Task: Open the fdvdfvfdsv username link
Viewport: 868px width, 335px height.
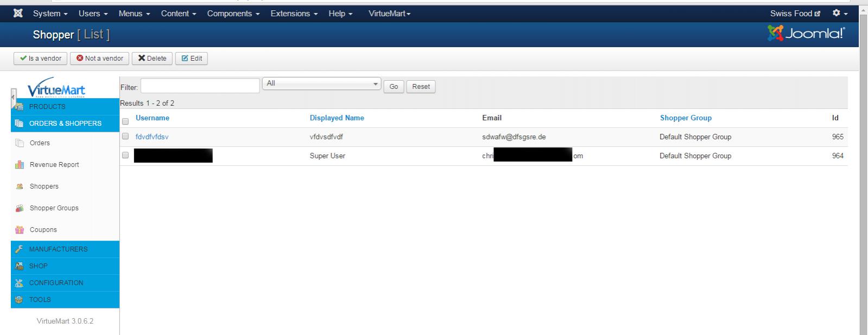Action: (152, 137)
